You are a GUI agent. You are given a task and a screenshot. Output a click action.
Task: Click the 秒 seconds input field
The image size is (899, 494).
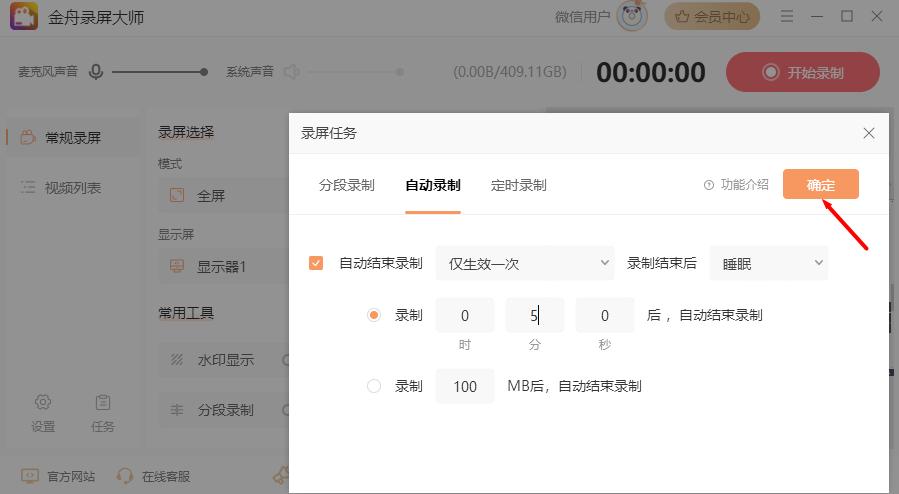[604, 315]
